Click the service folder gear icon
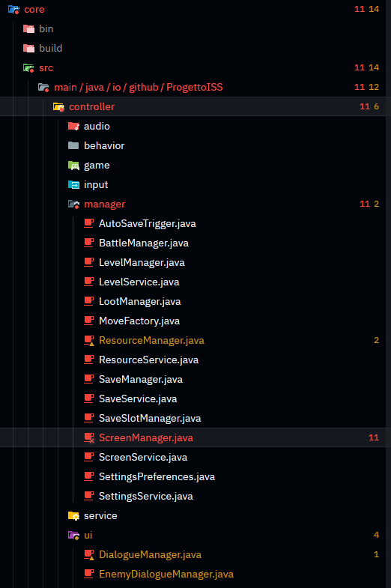This screenshot has height=588, width=391. 74,516
